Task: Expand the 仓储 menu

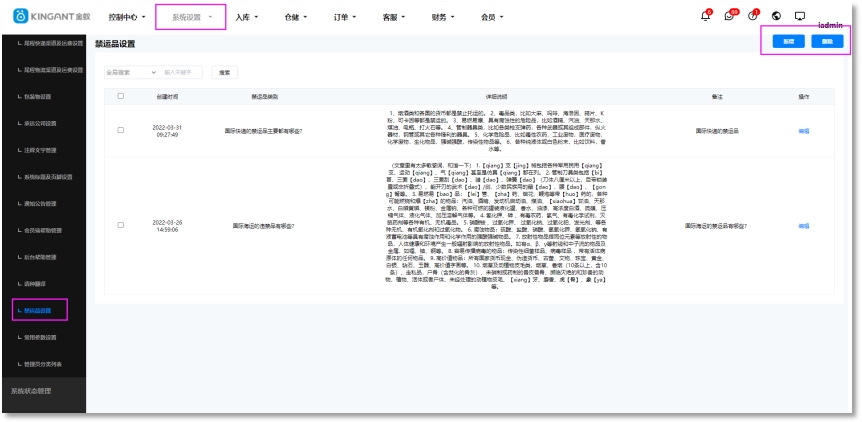Action: (x=296, y=17)
